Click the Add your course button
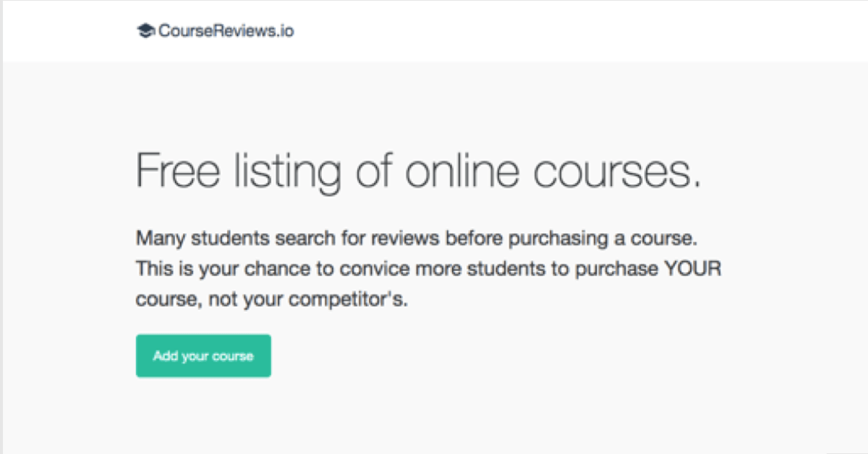The height and width of the screenshot is (454, 868). tap(203, 356)
